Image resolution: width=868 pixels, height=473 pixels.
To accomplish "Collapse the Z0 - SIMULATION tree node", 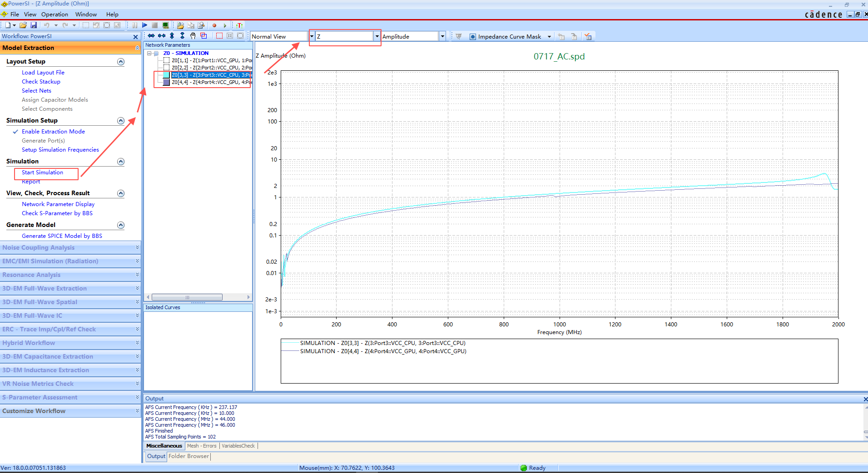I will (x=149, y=53).
